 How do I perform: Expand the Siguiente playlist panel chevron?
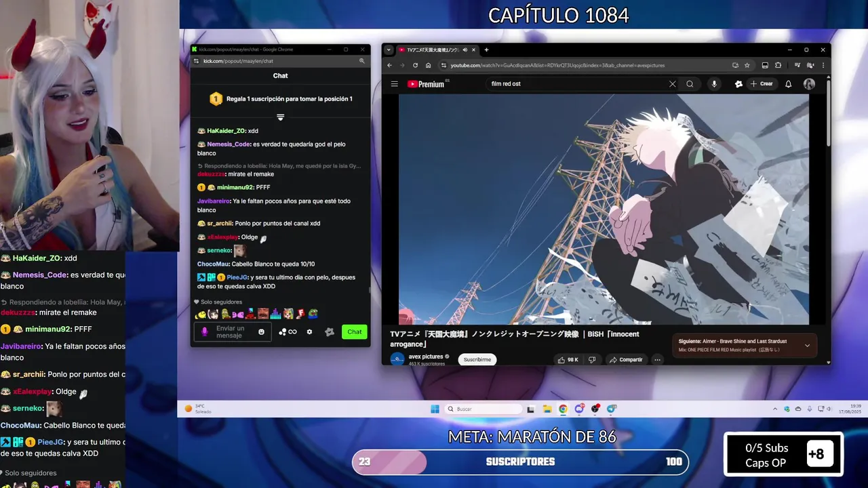[807, 346]
